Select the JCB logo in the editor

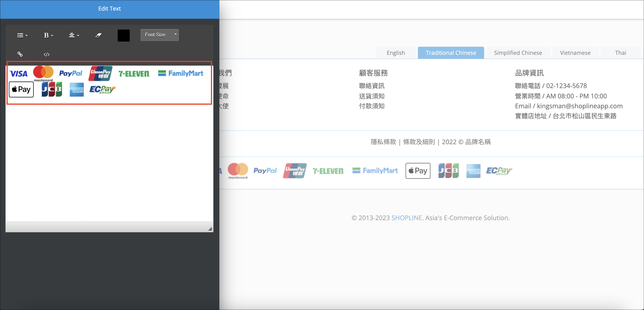52,89
